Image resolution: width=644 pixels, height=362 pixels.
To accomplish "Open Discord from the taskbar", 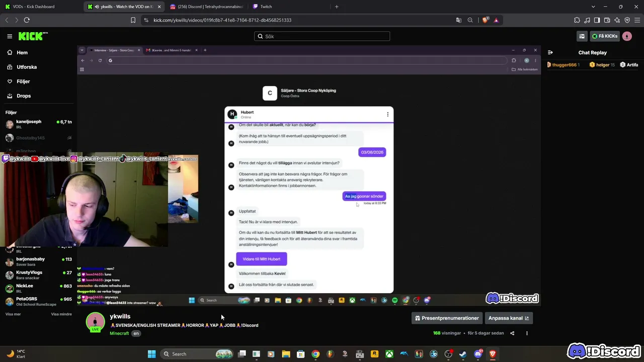I will [478, 354].
